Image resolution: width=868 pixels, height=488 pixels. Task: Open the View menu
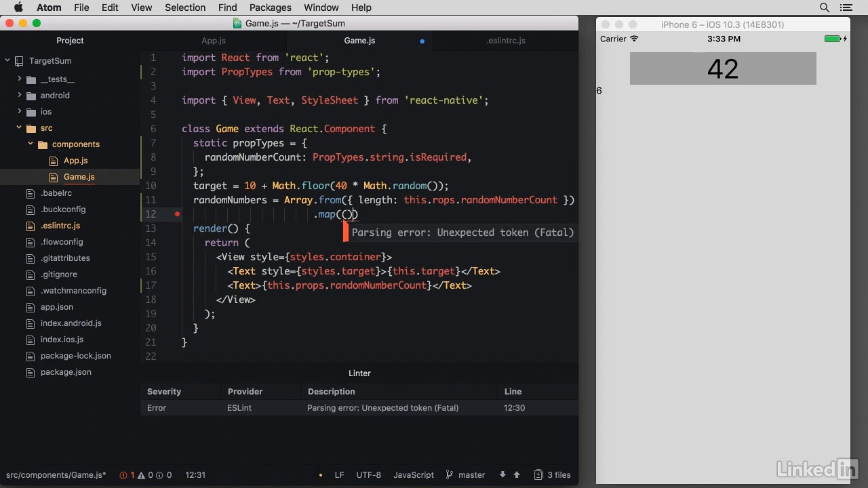[141, 7]
